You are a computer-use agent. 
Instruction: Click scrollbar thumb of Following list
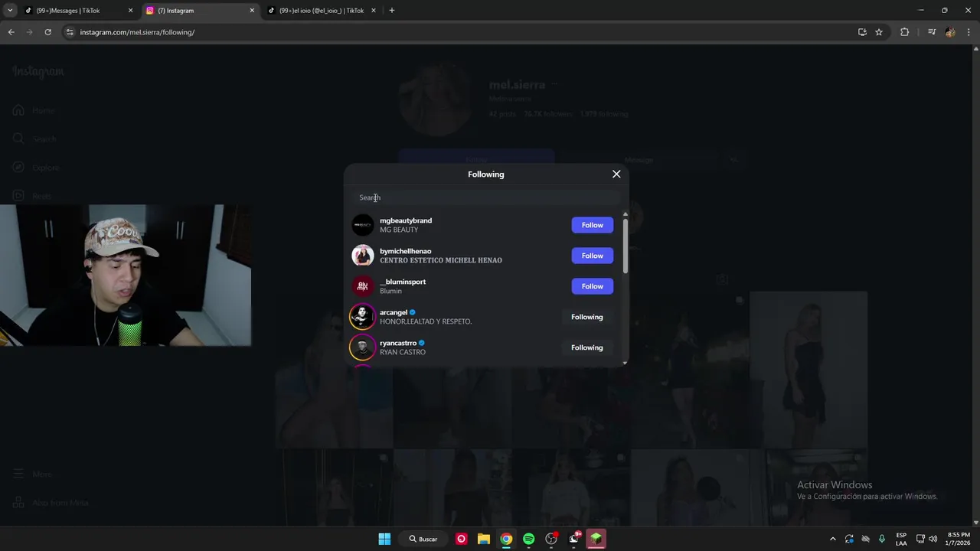(625, 246)
